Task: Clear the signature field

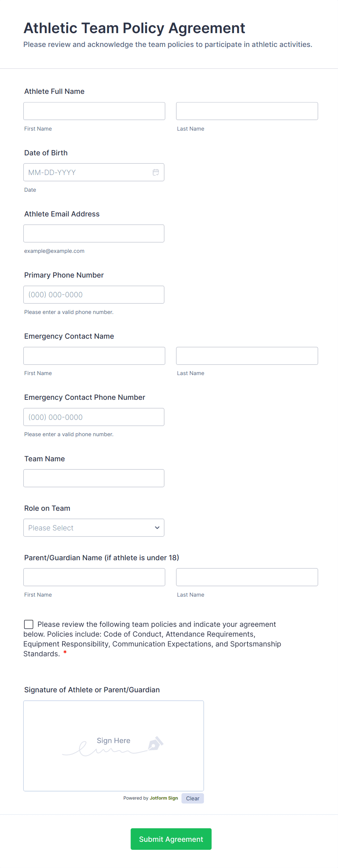Action: click(x=193, y=798)
